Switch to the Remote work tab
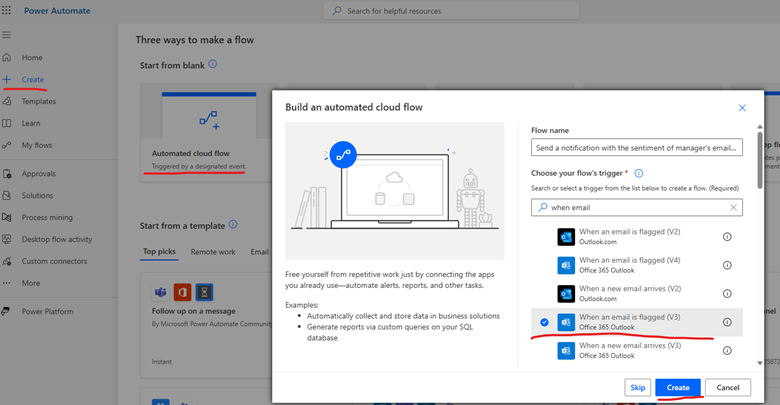 (x=212, y=253)
